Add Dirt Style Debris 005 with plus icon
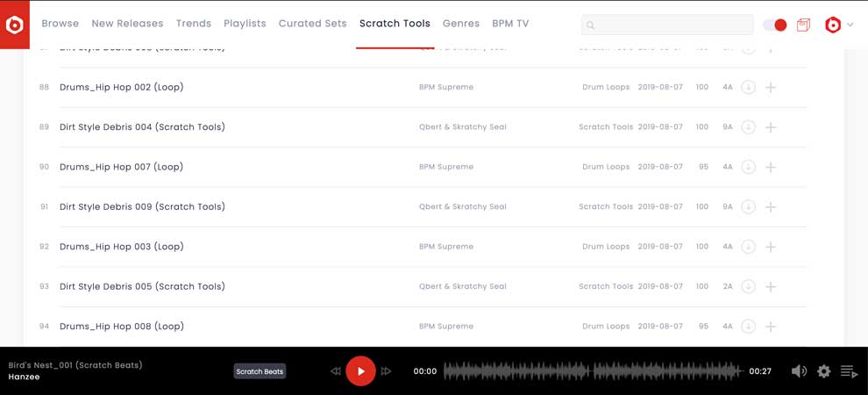This screenshot has width=868, height=395. pos(770,287)
